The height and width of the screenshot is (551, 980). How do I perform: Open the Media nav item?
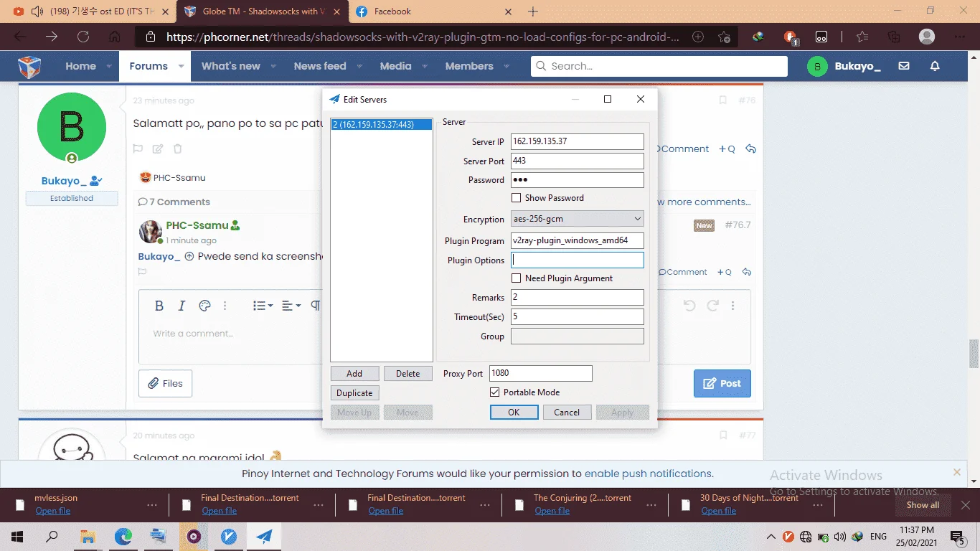tap(396, 66)
